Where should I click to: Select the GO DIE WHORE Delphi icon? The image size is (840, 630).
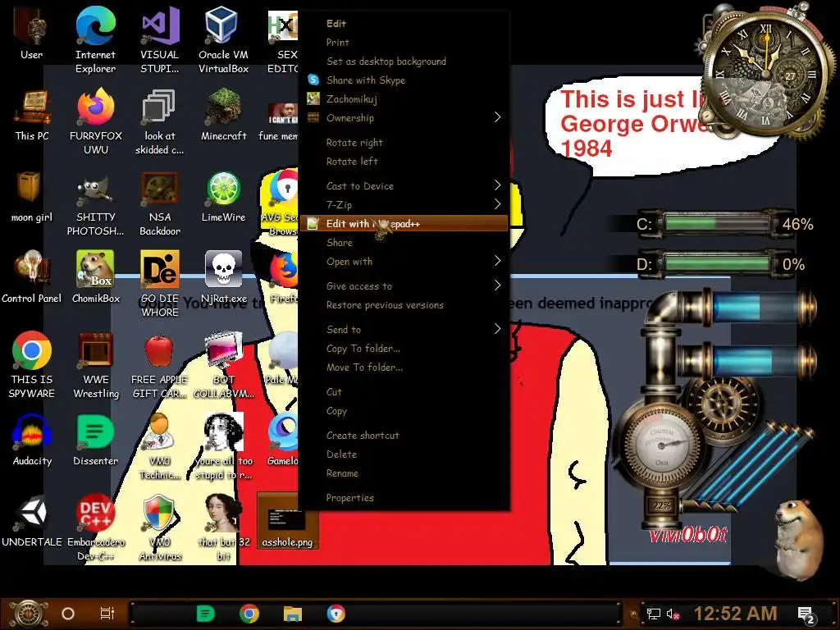tap(160, 283)
